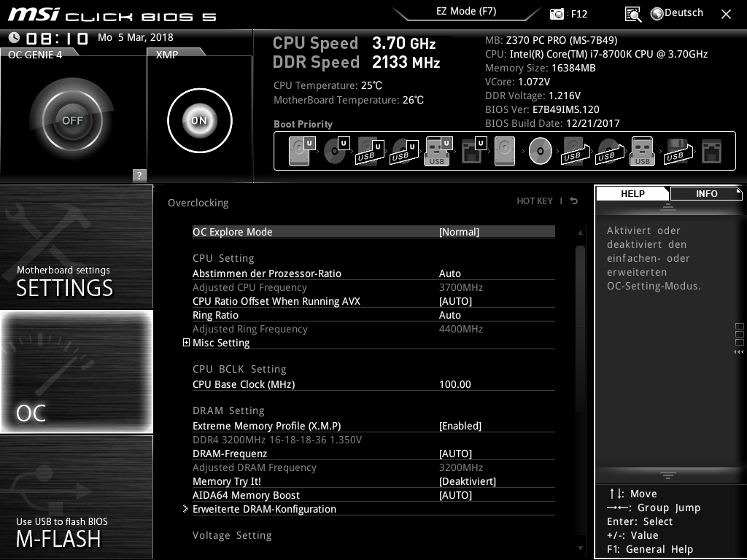Open the Deutsch language selector
Screen dimensions: 747x560
pyautogui.click(x=684, y=13)
